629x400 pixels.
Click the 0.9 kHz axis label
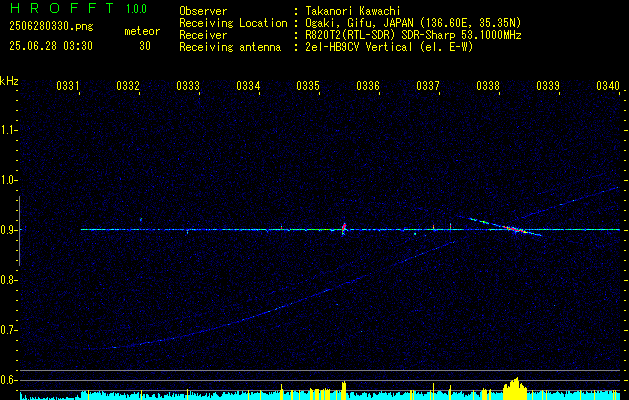click(x=9, y=230)
